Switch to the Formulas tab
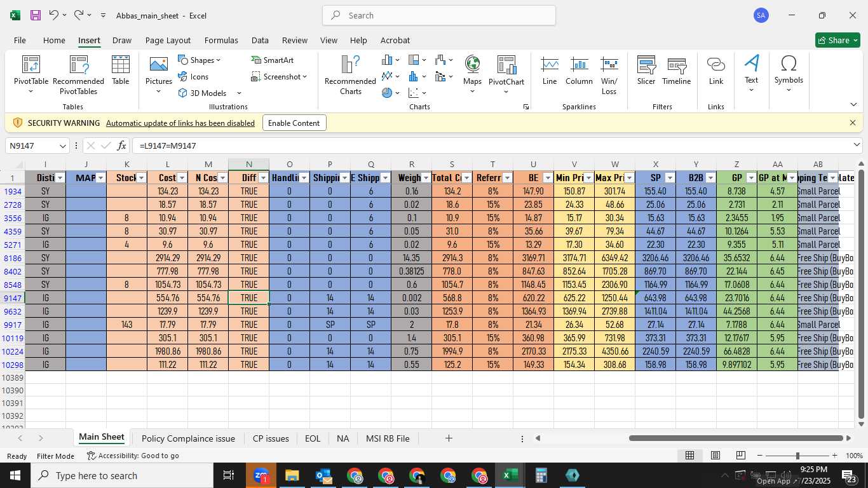868x488 pixels. (221, 40)
